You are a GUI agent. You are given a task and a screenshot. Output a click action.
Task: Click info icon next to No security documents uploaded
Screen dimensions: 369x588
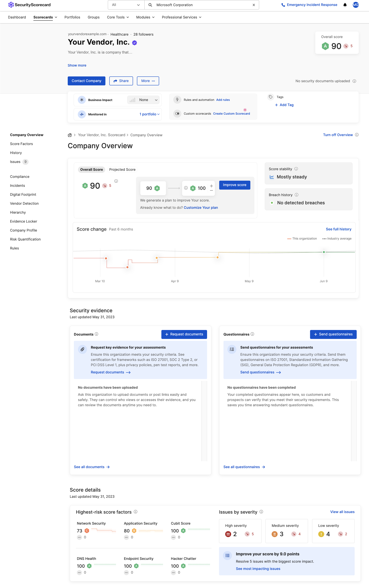pos(354,81)
